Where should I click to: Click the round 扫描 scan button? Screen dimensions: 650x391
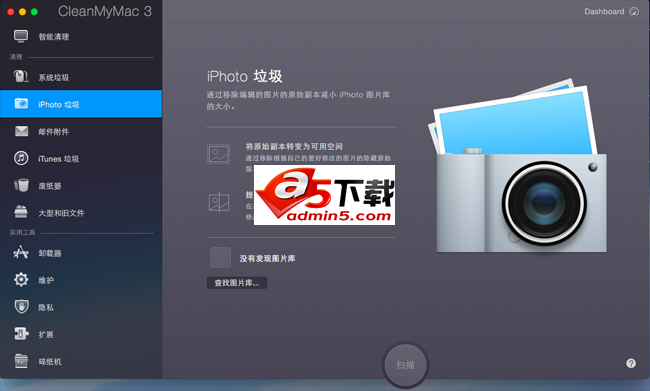pos(405,364)
